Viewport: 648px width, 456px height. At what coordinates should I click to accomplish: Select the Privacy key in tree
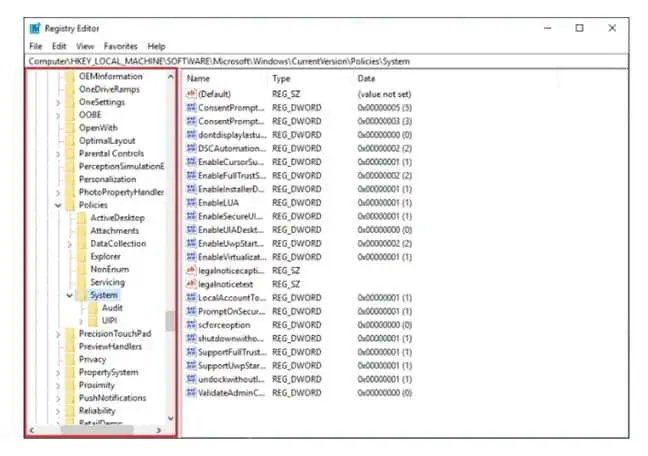pos(93,359)
